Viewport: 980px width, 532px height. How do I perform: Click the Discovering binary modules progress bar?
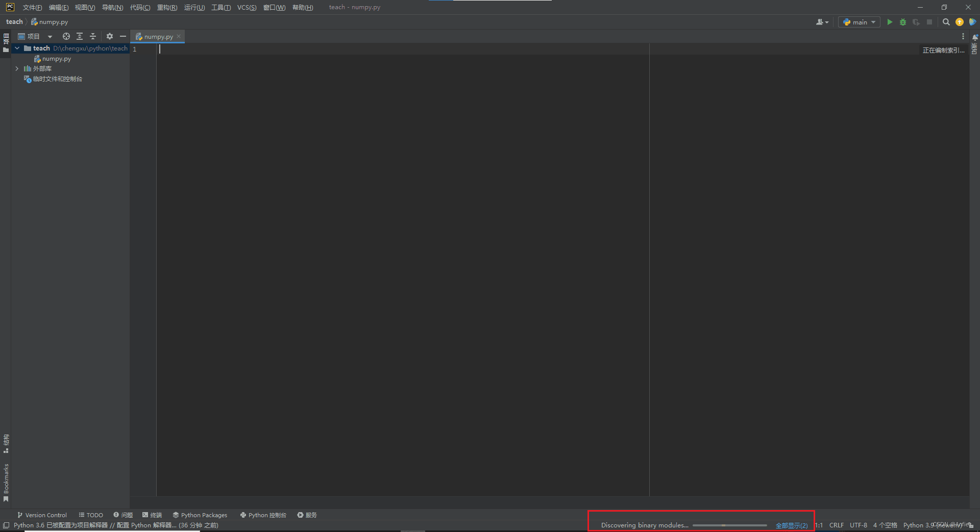click(729, 525)
